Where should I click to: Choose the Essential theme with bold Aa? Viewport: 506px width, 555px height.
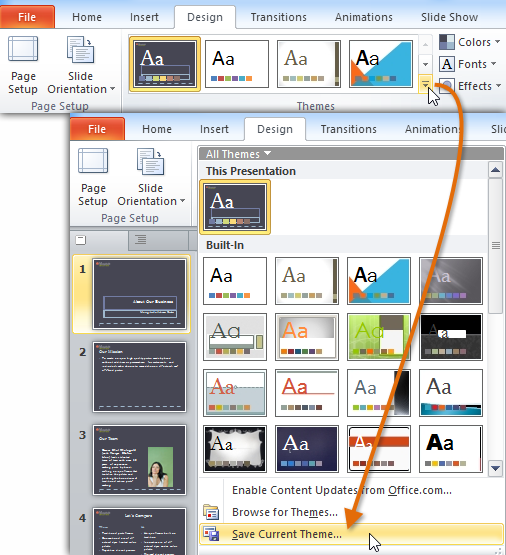click(x=451, y=449)
